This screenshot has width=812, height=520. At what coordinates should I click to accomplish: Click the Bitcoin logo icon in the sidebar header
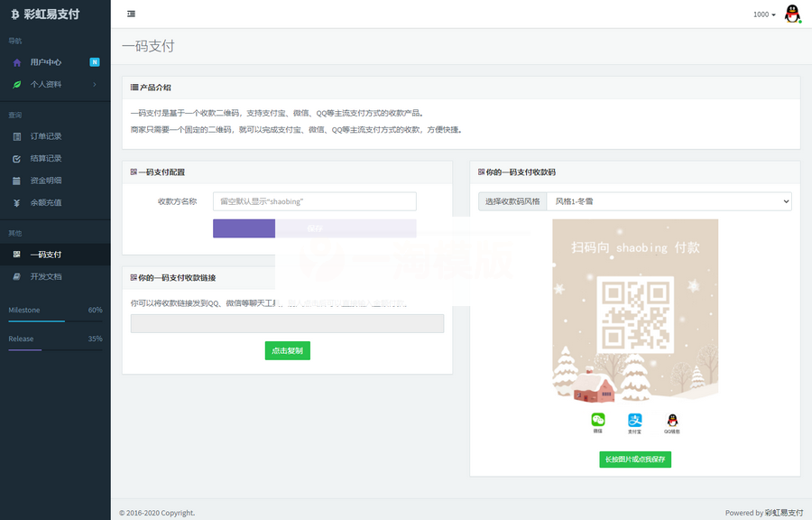pos(15,14)
